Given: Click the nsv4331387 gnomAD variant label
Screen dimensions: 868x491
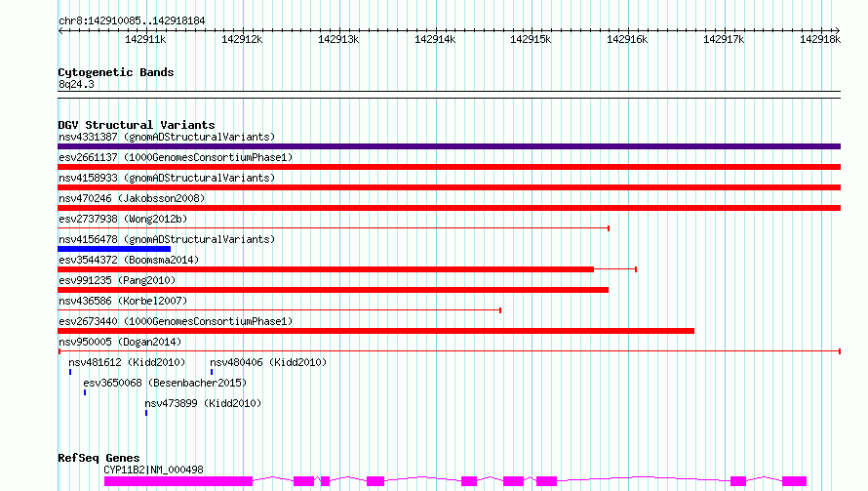Looking at the screenshot, I should 167,137.
